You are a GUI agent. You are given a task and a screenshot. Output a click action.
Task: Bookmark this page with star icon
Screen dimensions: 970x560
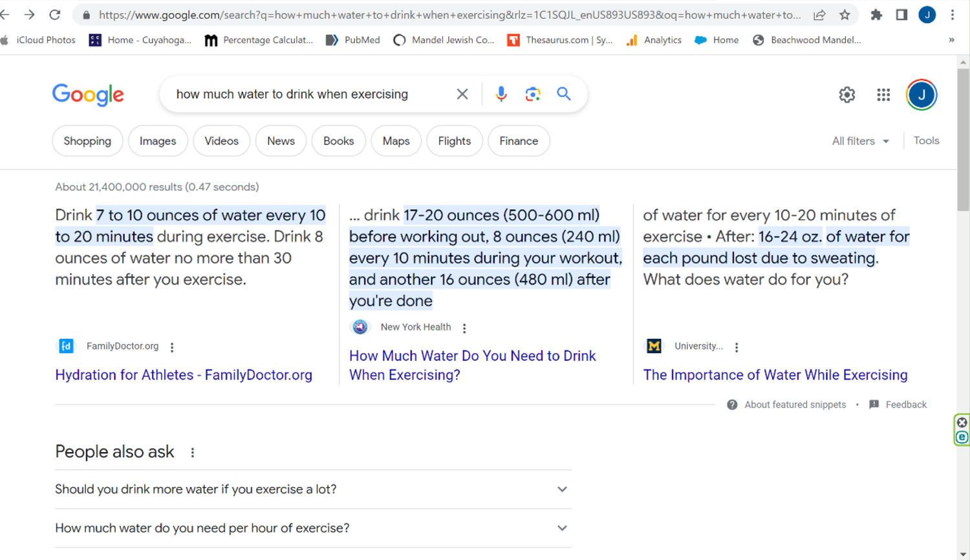(845, 15)
